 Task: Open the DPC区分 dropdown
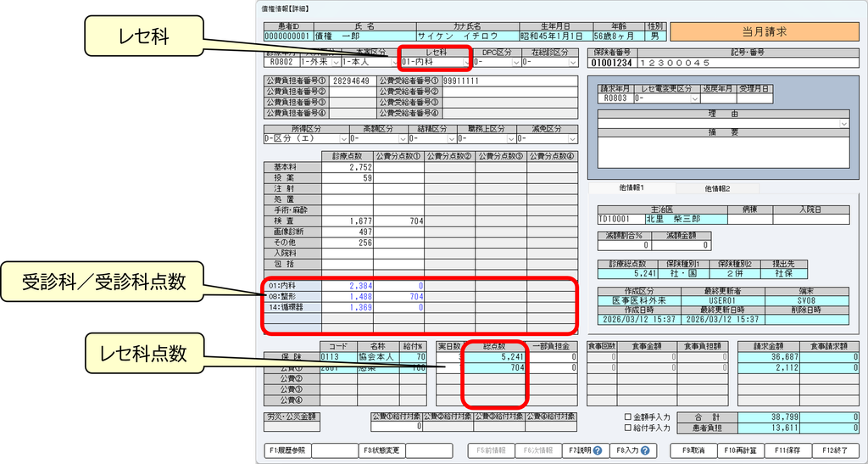[516, 63]
